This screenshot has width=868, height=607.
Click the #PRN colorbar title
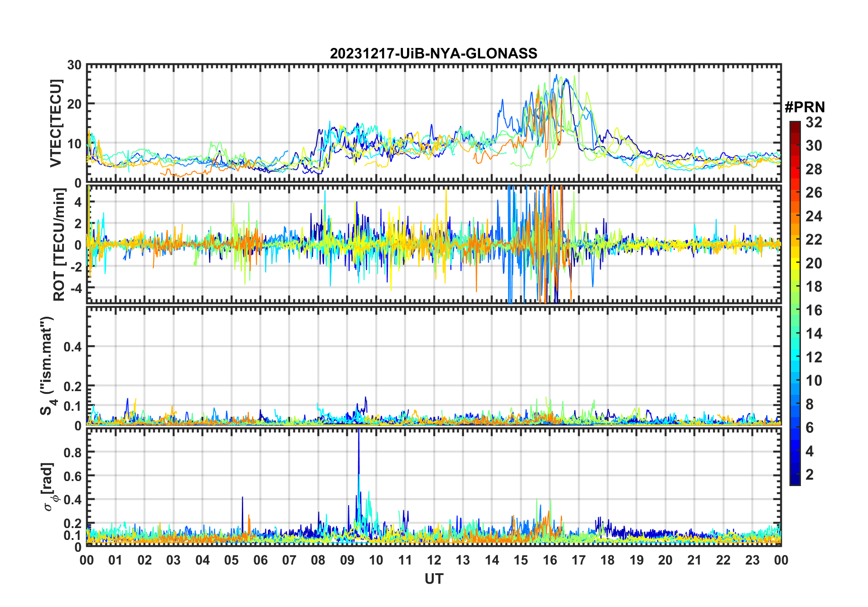click(805, 107)
